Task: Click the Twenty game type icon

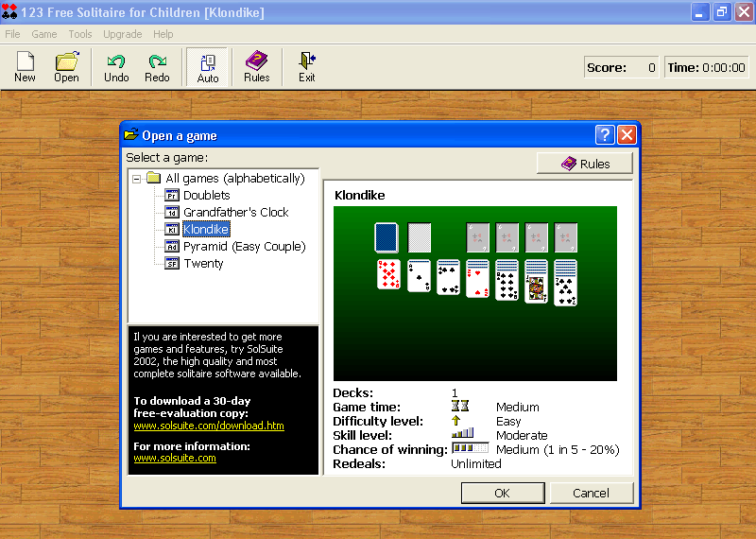Action: coord(172,264)
